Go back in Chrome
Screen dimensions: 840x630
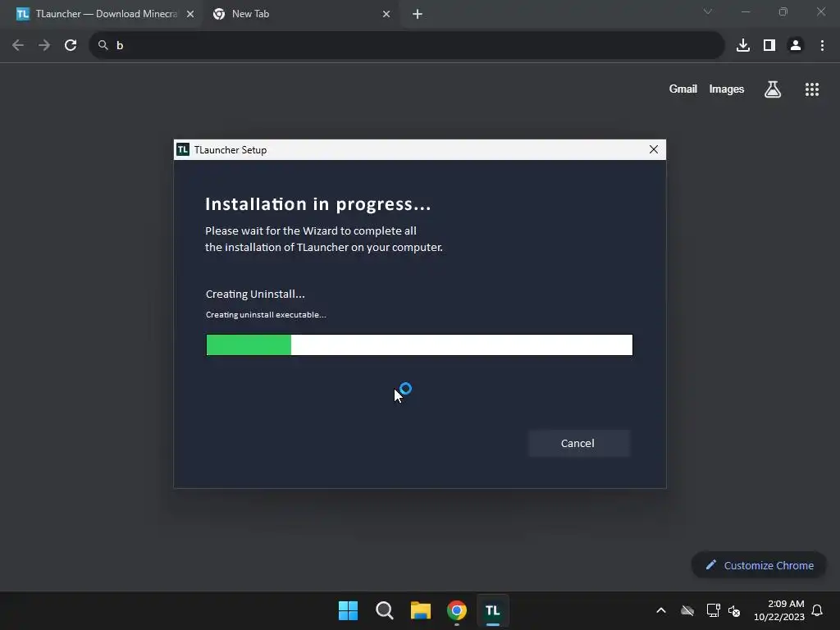coord(18,45)
